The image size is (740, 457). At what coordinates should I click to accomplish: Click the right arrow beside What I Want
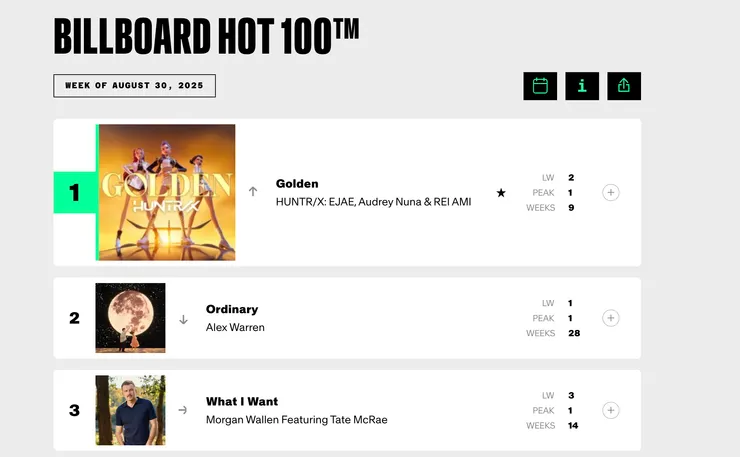pos(183,410)
